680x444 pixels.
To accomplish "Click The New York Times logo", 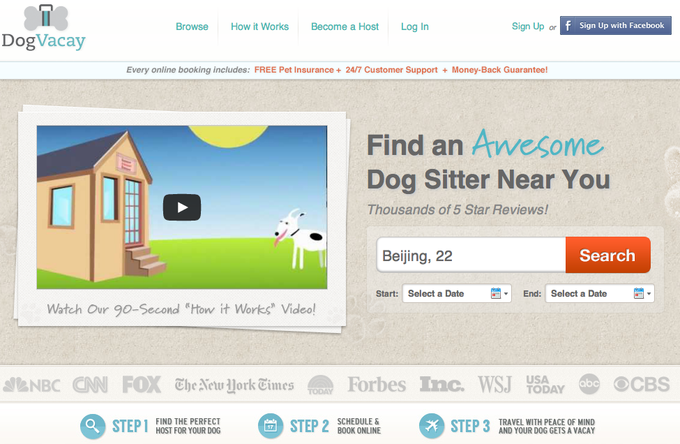I will point(234,385).
